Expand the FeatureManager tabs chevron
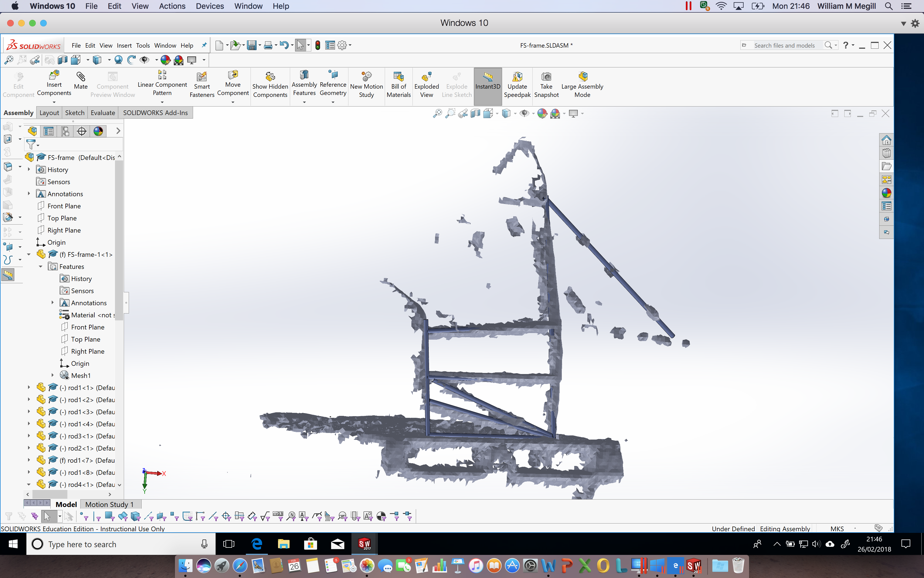Screen dimensions: 924x578 click(118, 131)
